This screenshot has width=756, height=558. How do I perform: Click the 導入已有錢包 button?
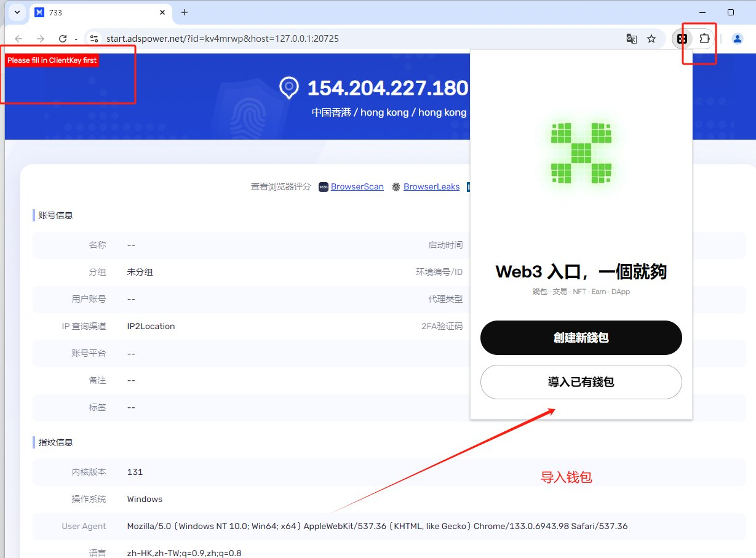pyautogui.click(x=581, y=382)
